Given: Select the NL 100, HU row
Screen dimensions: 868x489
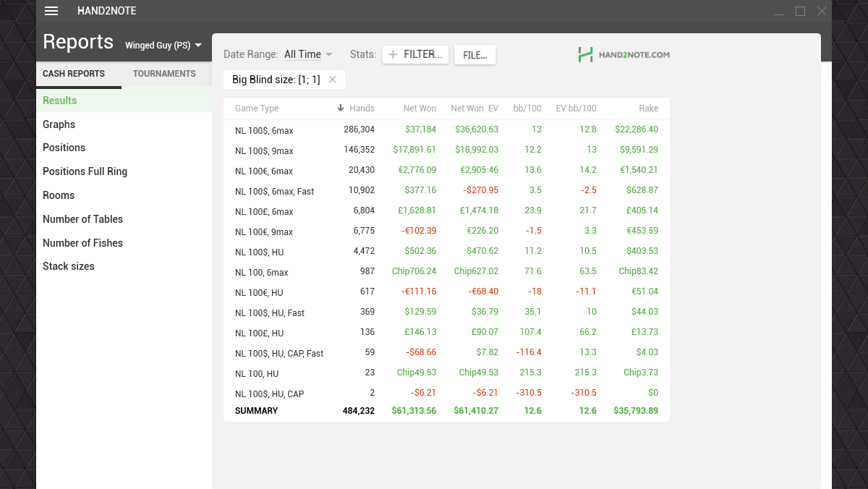Looking at the screenshot, I should (446, 373).
